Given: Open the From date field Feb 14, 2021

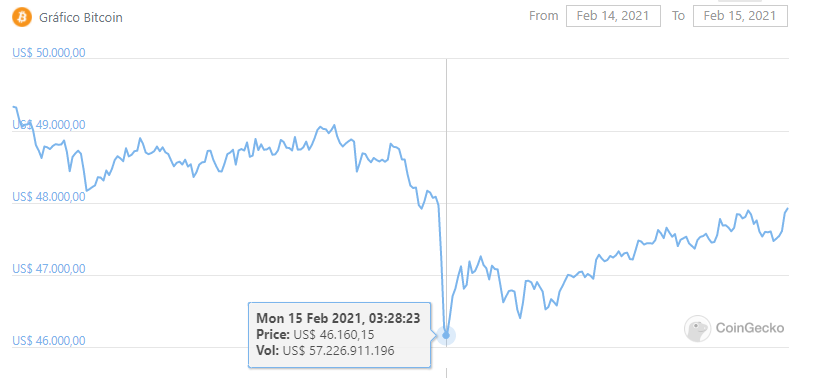Looking at the screenshot, I should (613, 16).
